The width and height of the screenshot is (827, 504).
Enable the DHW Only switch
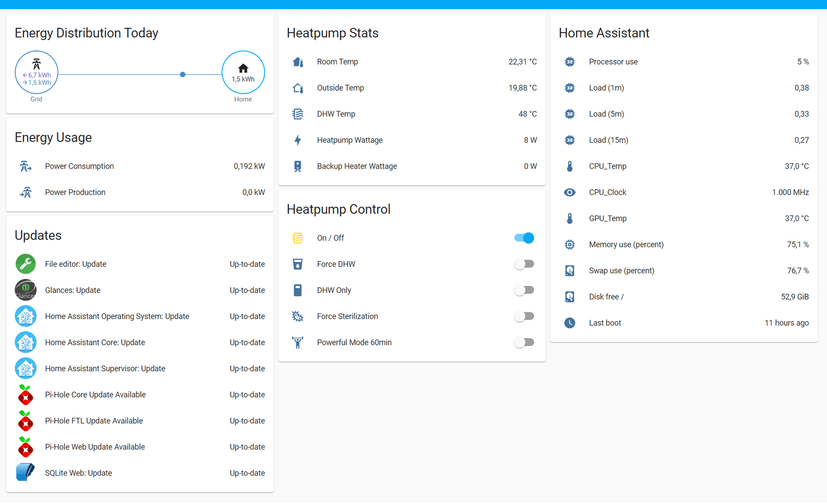click(x=524, y=290)
